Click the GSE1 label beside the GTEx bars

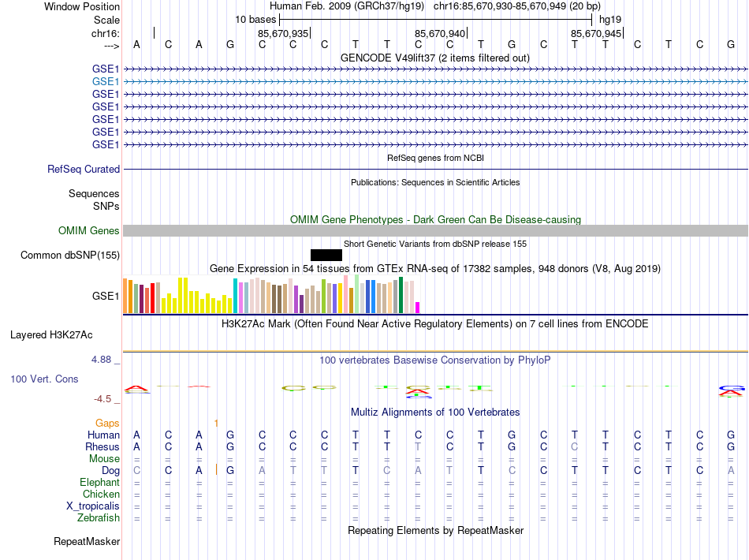106,297
